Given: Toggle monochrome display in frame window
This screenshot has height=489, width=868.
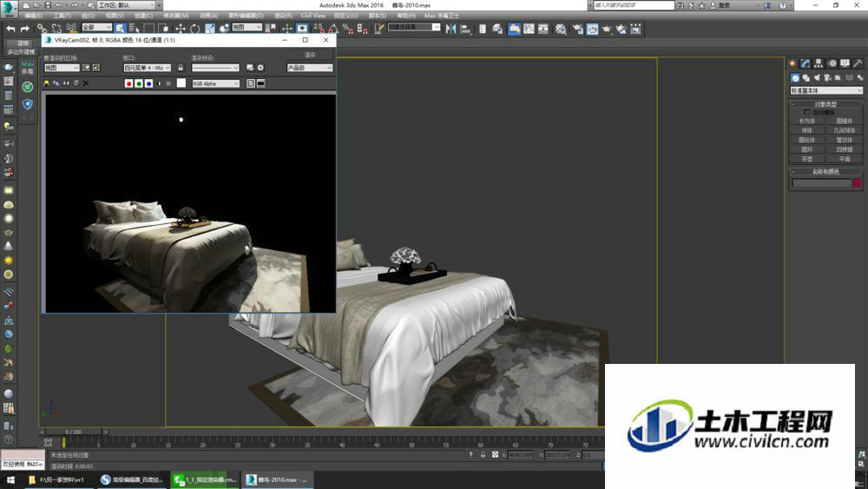Looking at the screenshot, I should tap(168, 83).
